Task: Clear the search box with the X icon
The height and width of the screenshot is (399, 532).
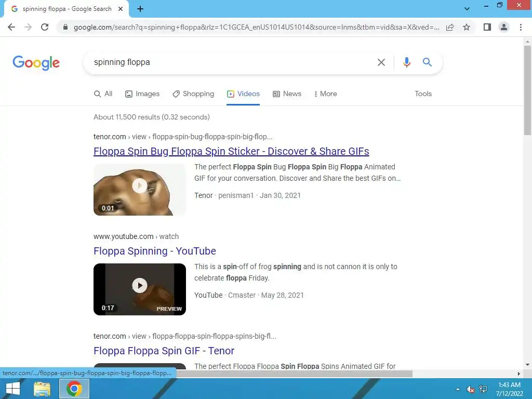Action: (x=381, y=62)
